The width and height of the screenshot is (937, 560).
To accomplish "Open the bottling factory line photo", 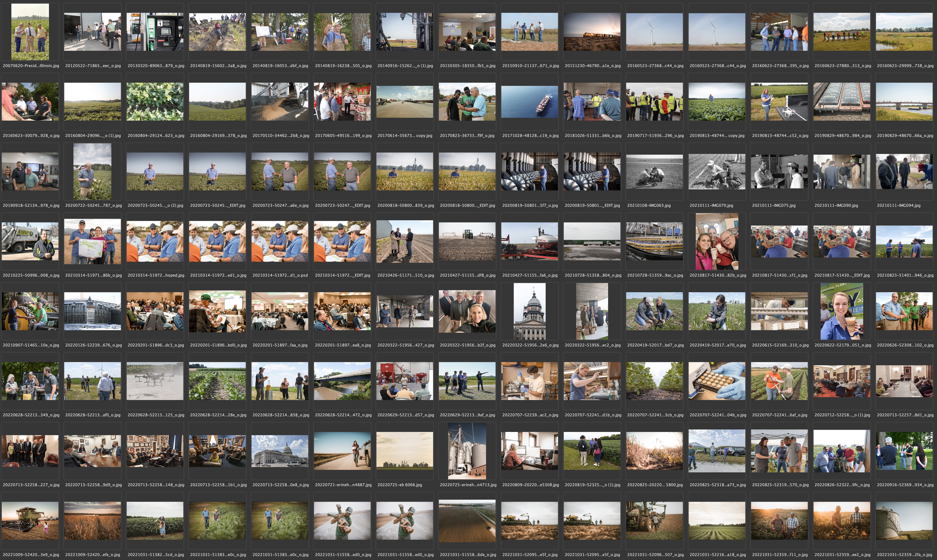I will (654, 242).
